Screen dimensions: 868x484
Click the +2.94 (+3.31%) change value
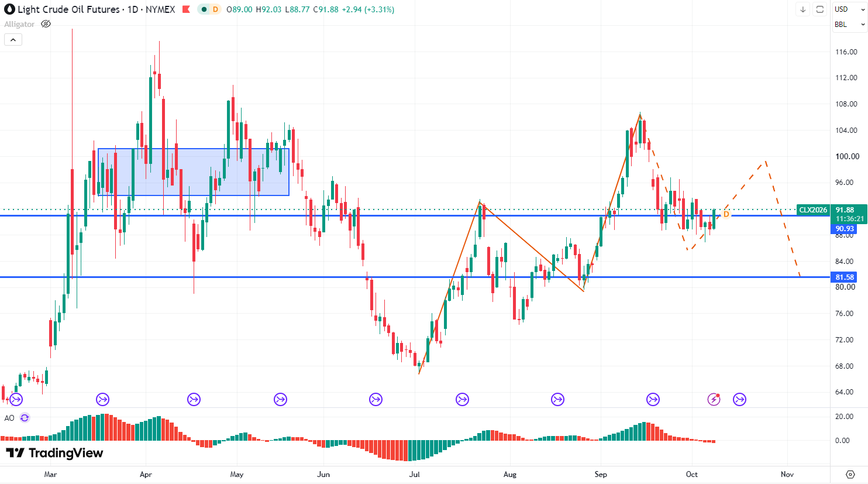(x=368, y=9)
